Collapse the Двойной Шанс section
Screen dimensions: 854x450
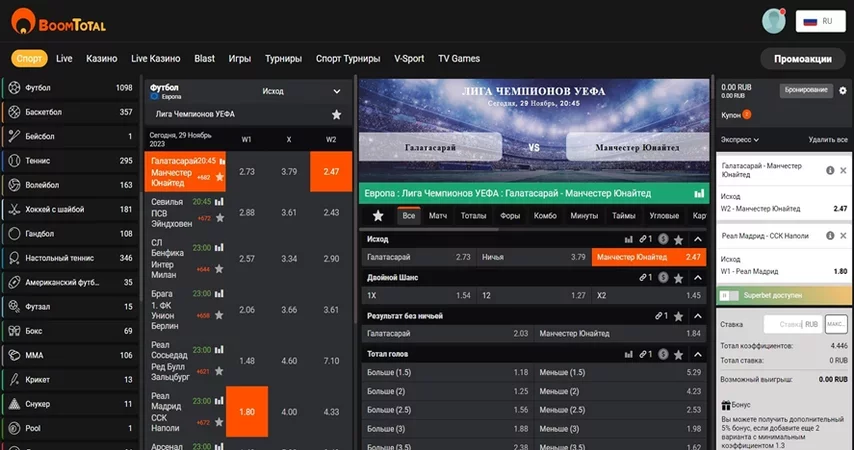coord(698,278)
